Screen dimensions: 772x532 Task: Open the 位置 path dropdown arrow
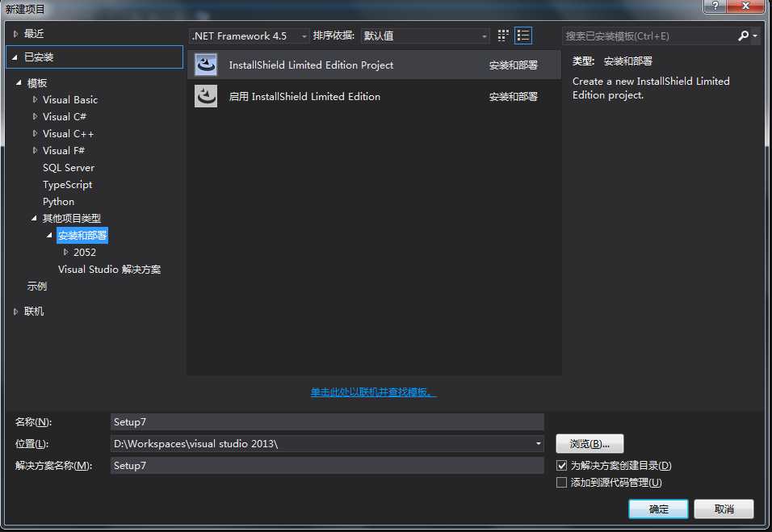538,443
